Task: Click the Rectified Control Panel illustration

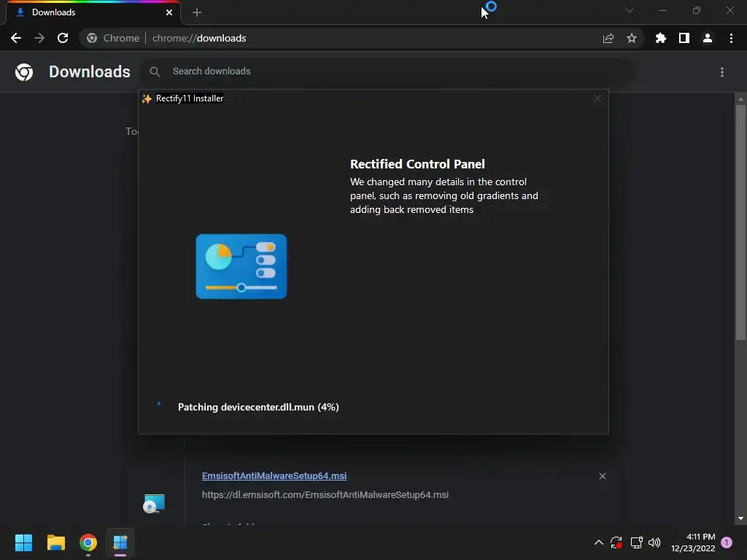Action: (241, 267)
